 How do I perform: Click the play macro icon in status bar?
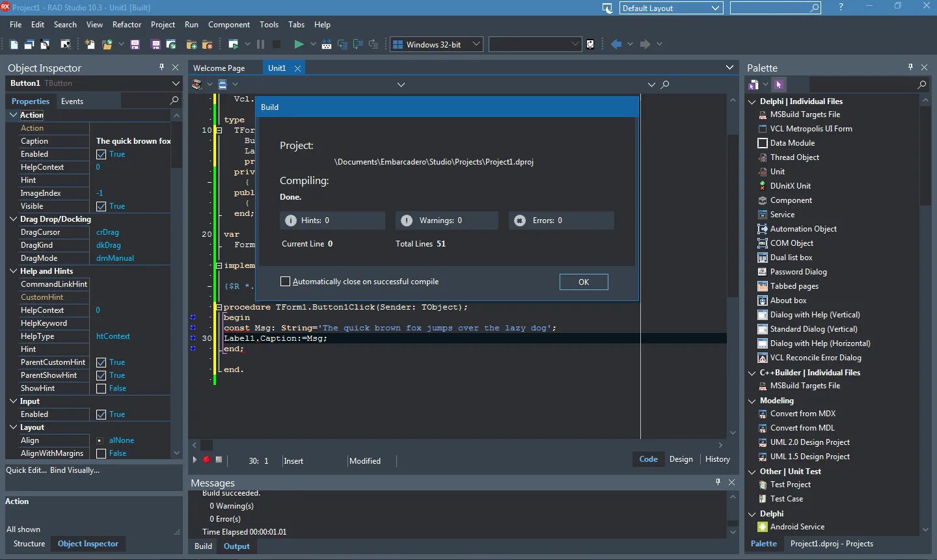click(x=195, y=460)
